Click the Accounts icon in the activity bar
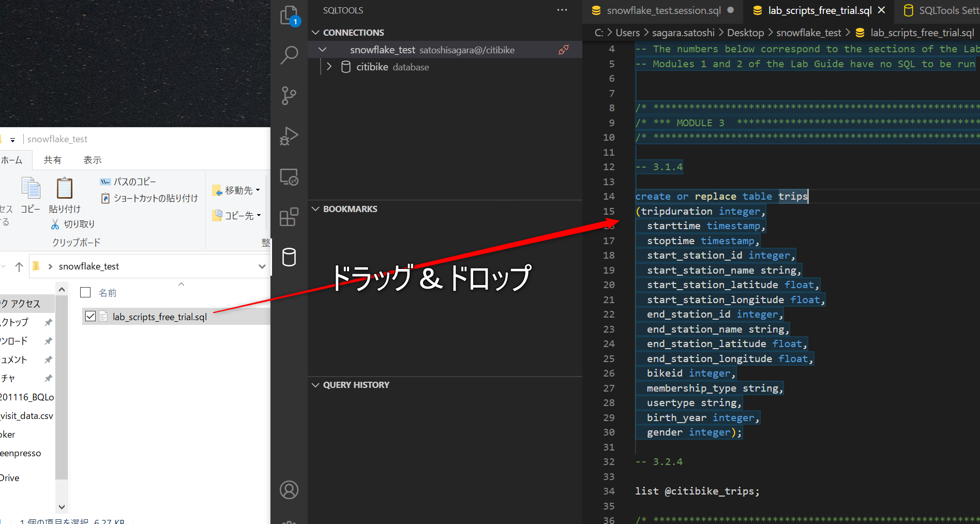The image size is (980, 524). [289, 490]
